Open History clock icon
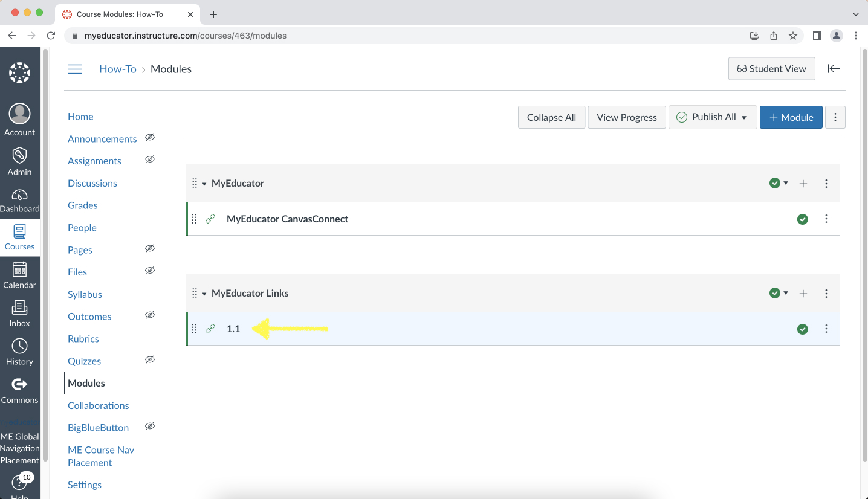The image size is (868, 499). (19, 346)
